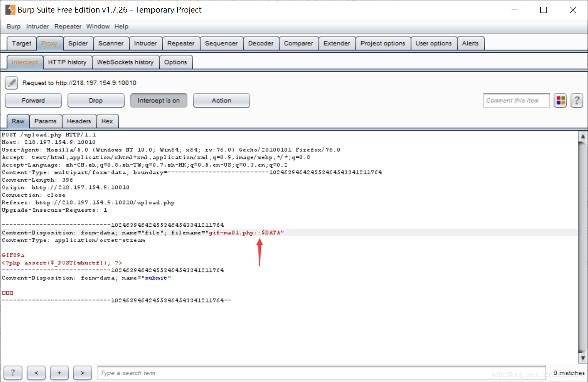Switch to the Target tab
This screenshot has height=382, width=588.
coord(22,44)
